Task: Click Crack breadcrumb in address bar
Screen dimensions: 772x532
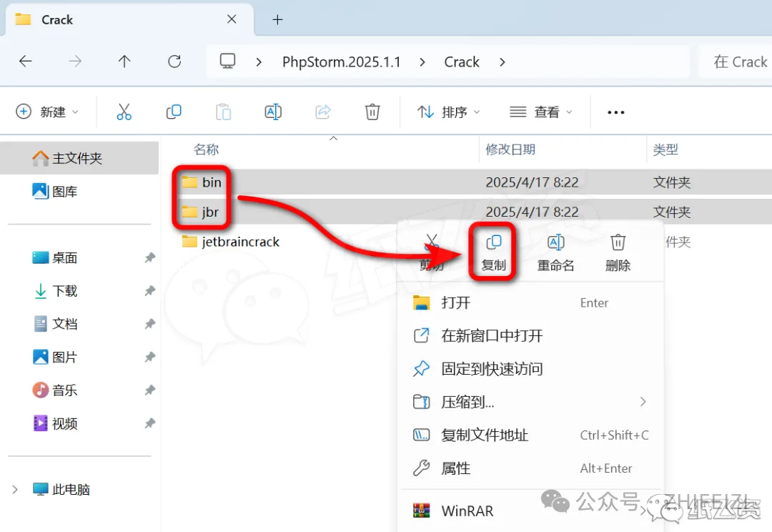Action: click(x=461, y=62)
